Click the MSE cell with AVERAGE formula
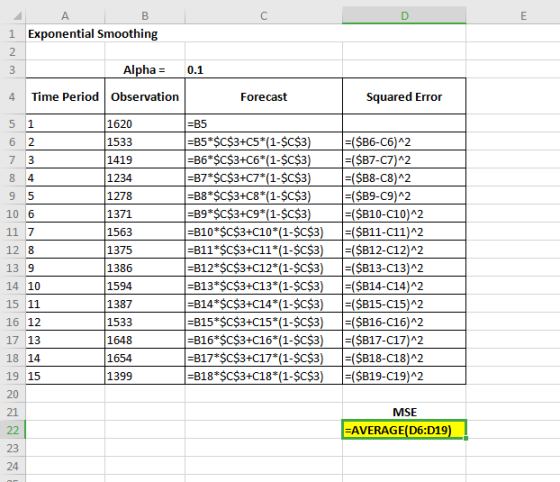The image size is (560, 482). [404, 430]
